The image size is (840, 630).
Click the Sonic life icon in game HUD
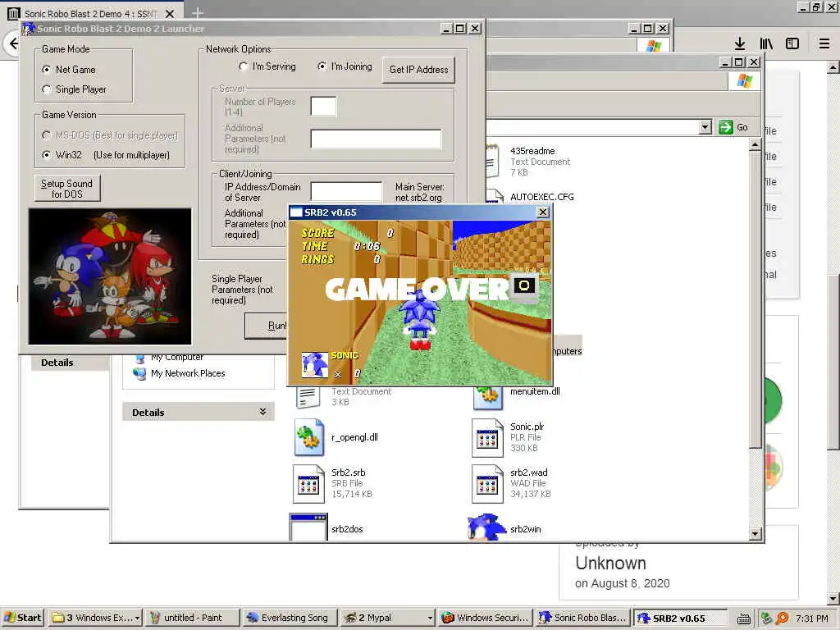pyautogui.click(x=315, y=365)
